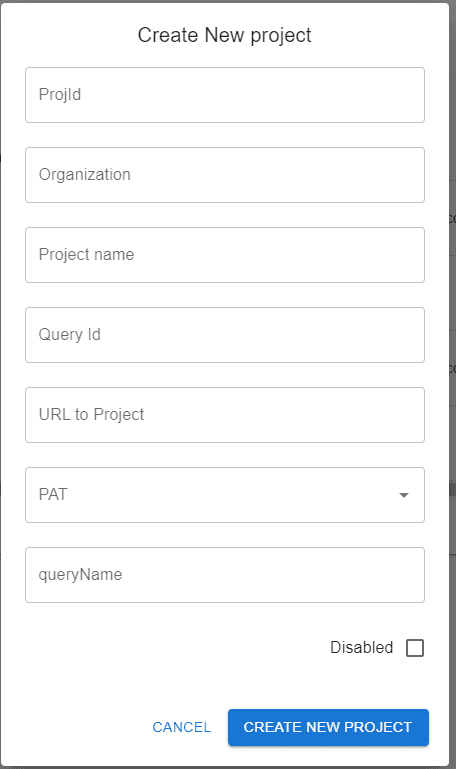Click the Query Id placeholder label

tap(70, 334)
